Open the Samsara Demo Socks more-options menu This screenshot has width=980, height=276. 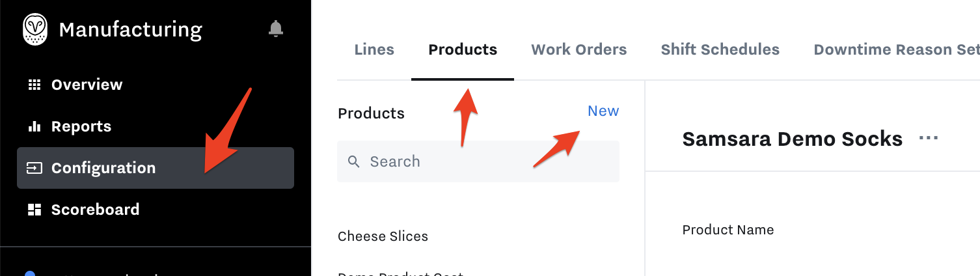929,138
